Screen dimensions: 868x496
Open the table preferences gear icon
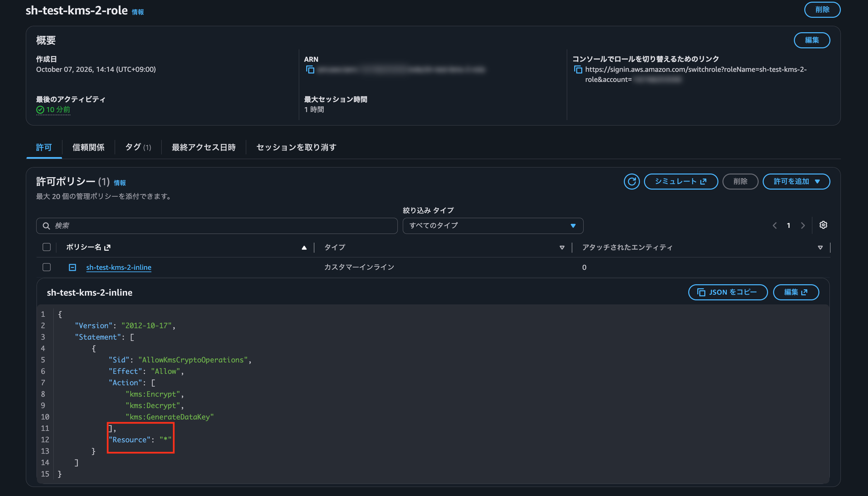[x=823, y=225]
